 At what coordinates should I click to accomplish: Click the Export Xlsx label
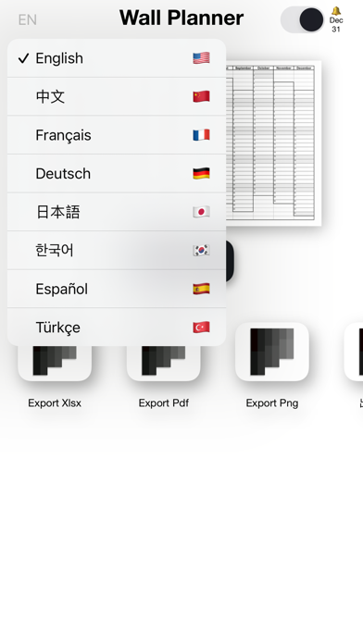55,403
